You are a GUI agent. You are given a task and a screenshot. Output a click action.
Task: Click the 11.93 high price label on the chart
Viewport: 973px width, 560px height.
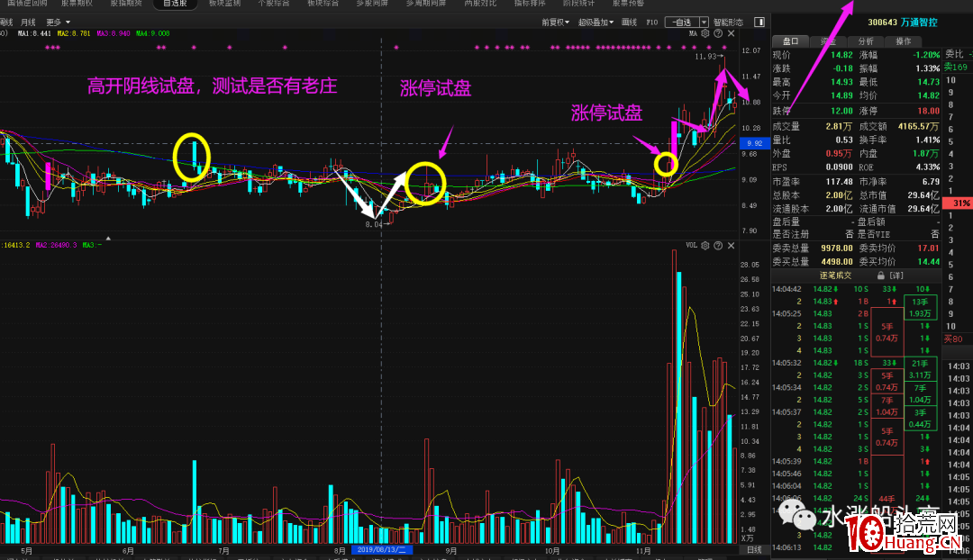(x=705, y=57)
